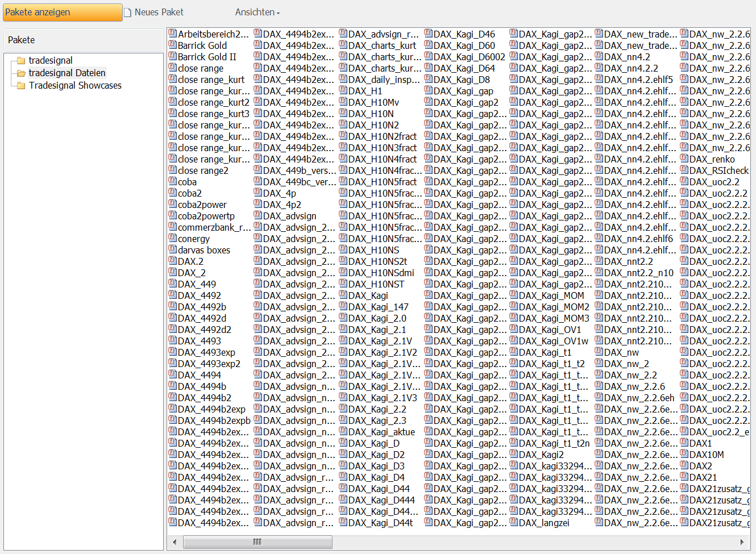Screen dimensions: 756x554
Task: Click the icon beside DAX_4494b2expb
Action: click(173, 420)
